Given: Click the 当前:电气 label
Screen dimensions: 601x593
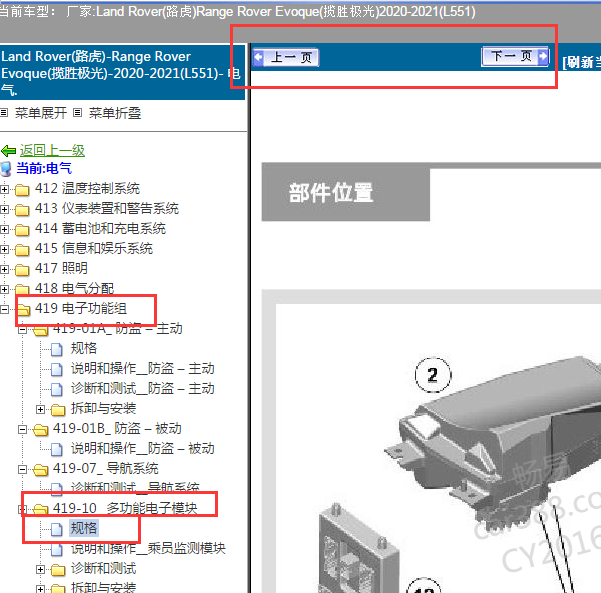Looking at the screenshot, I should click(x=44, y=168).
